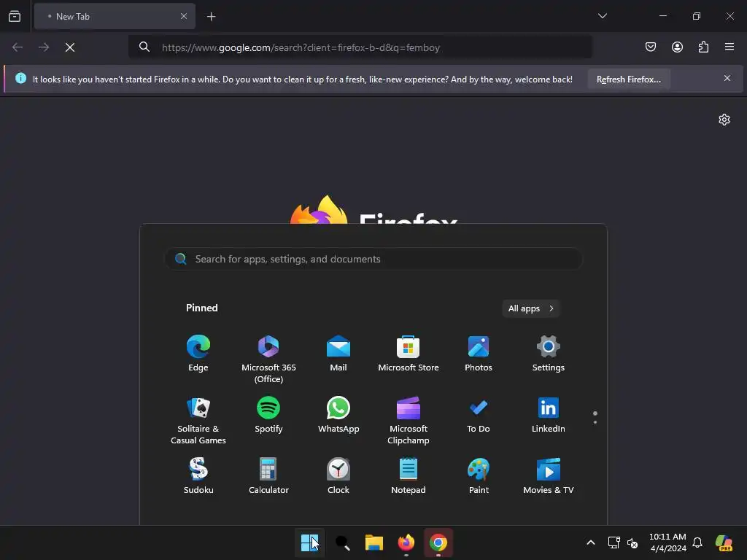The width and height of the screenshot is (747, 560).
Task: Launch Paint from Start menu
Action: click(x=479, y=475)
